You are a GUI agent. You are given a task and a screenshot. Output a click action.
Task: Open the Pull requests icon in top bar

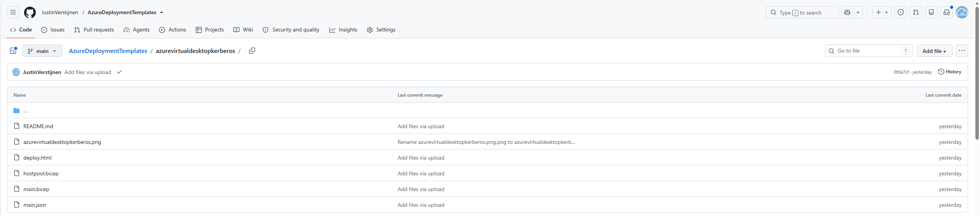click(x=916, y=12)
